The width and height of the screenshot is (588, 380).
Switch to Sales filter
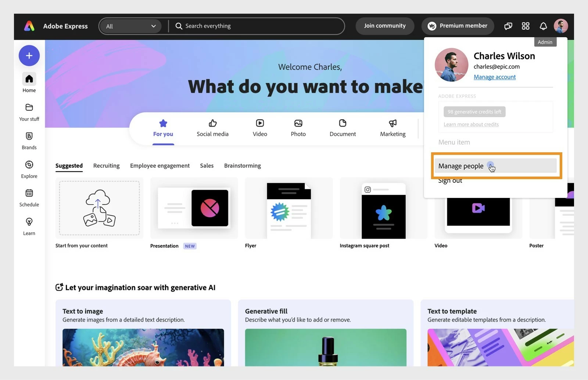207,166
